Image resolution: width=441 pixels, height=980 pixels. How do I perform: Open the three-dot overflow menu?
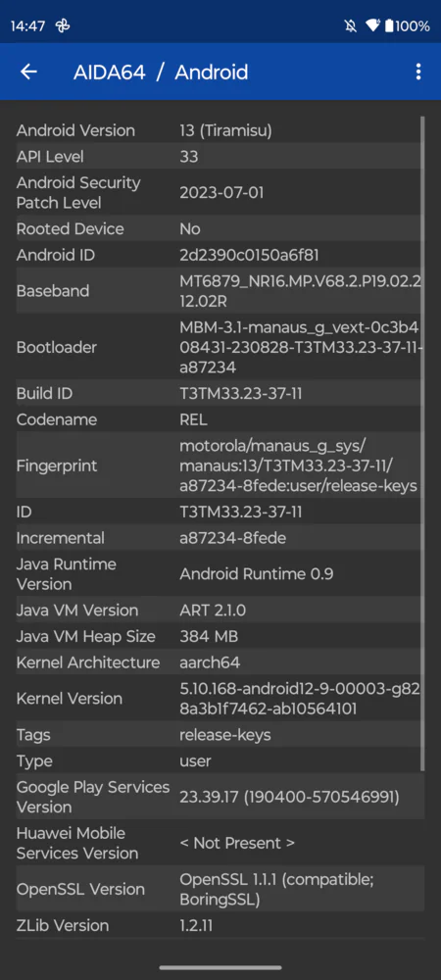[x=417, y=72]
